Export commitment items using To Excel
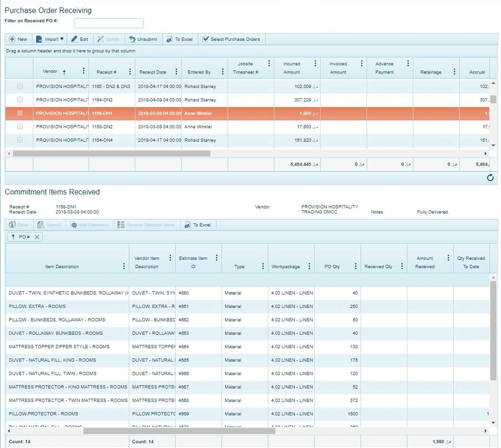 coord(198,225)
